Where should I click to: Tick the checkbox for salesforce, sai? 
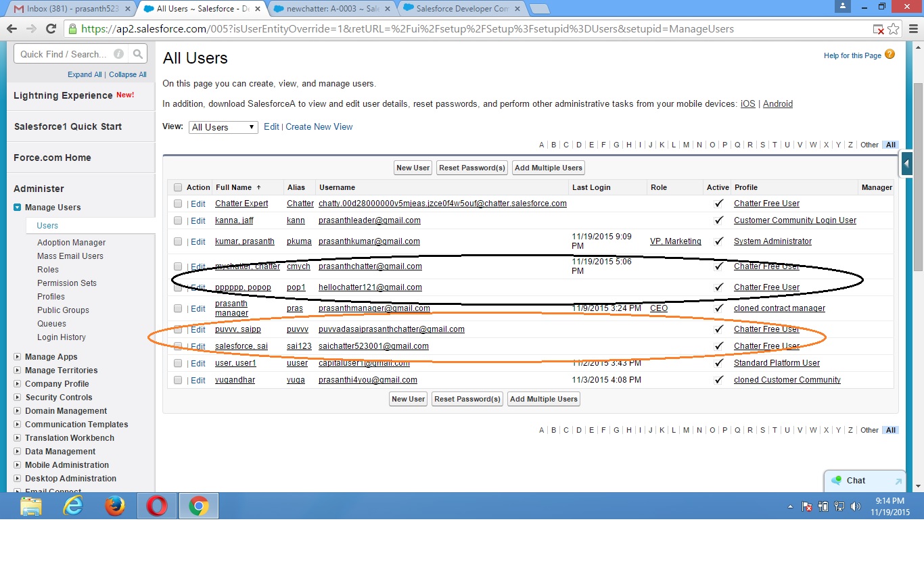[x=178, y=346]
